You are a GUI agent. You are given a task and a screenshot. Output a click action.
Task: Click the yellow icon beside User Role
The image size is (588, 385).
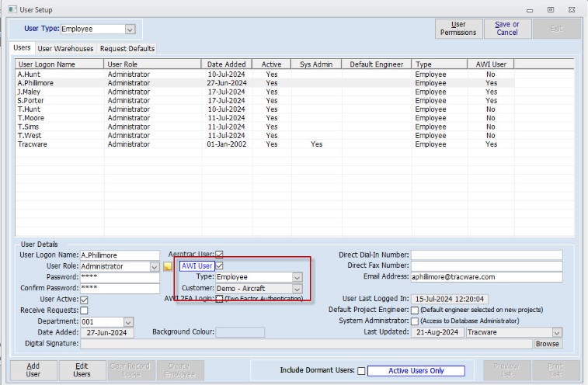pos(168,266)
